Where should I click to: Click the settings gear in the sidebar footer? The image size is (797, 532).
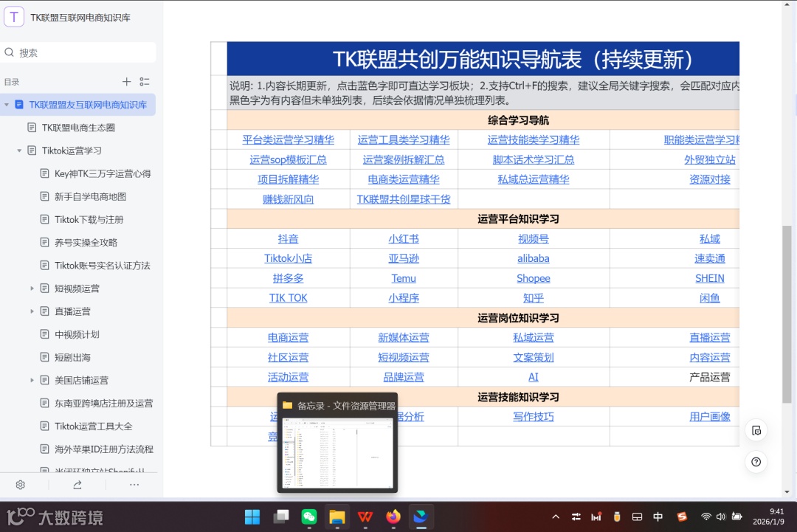tap(21, 485)
